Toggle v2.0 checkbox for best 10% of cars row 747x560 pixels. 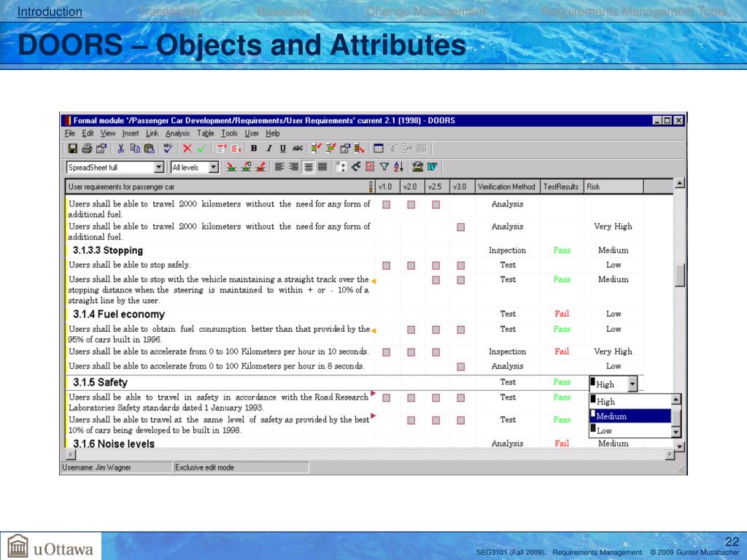point(411,421)
